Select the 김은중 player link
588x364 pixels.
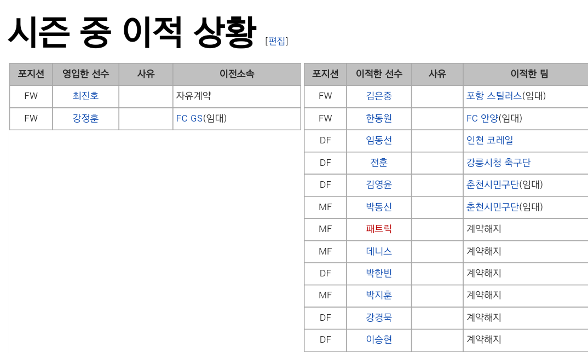tap(379, 96)
